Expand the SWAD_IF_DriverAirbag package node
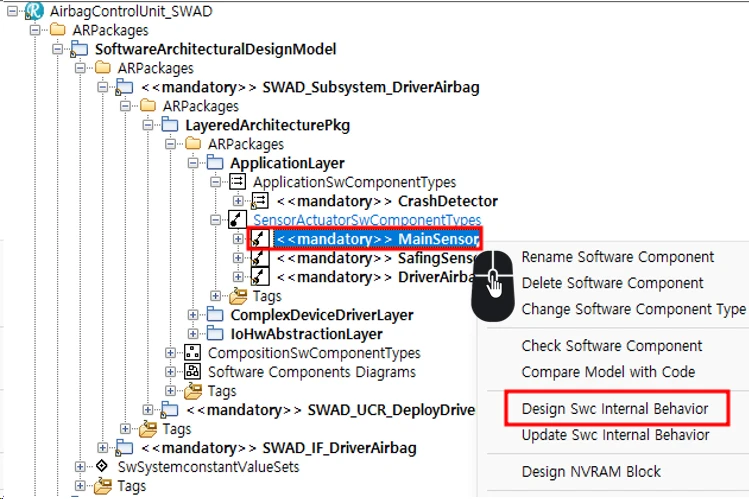This screenshot has width=749, height=499. click(102, 448)
